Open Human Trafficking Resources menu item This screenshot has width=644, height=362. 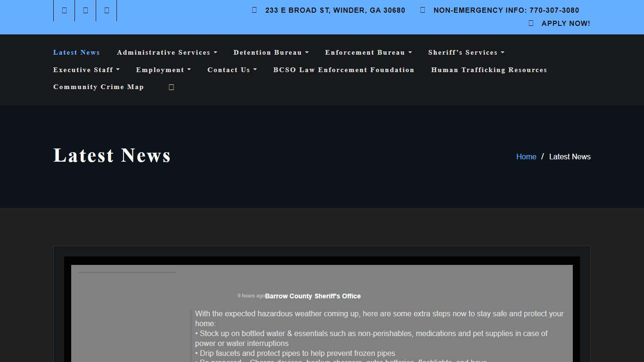489,70
